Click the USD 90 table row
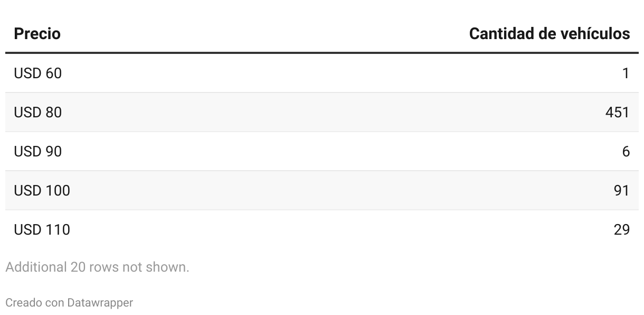 click(x=322, y=152)
